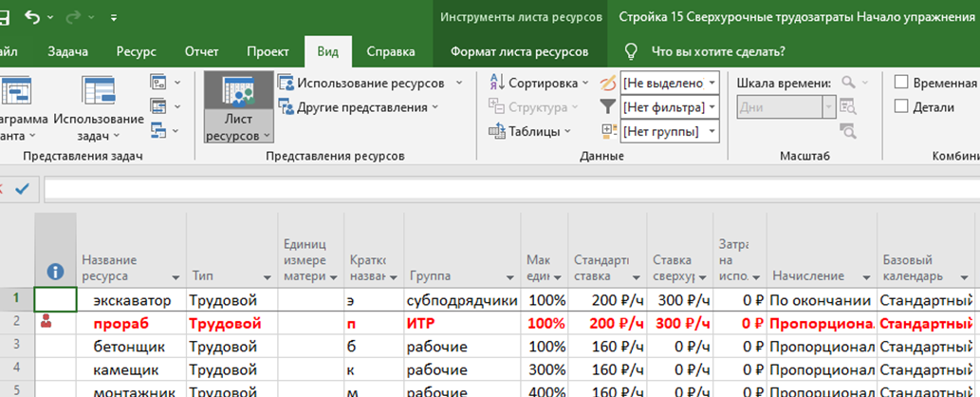This screenshot has height=397, width=980.
Task: Click the Undo arrow in quick access toolbar
Action: tap(32, 17)
